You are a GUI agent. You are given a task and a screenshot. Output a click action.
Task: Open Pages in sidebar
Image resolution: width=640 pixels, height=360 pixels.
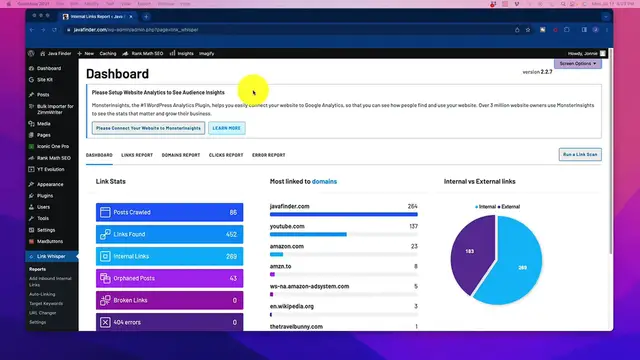pos(40,135)
